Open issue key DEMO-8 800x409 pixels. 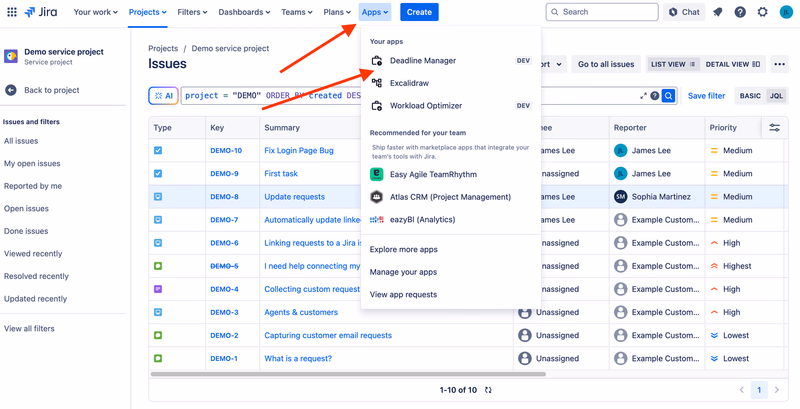(x=224, y=197)
